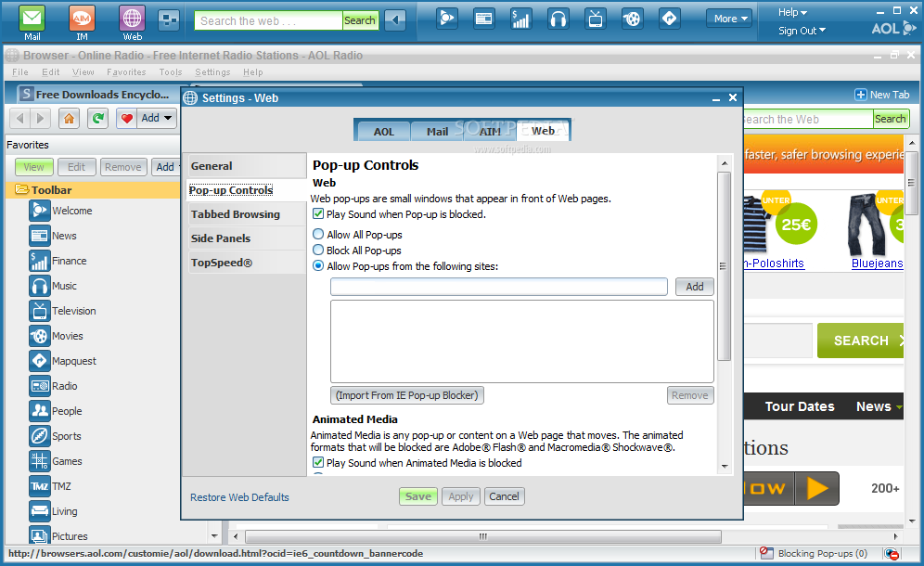This screenshot has width=924, height=566.
Task: Click the browser Home icon
Action: coord(69,119)
